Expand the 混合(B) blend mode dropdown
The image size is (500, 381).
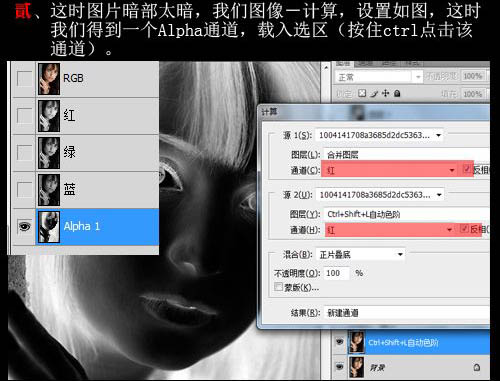click(x=360, y=255)
